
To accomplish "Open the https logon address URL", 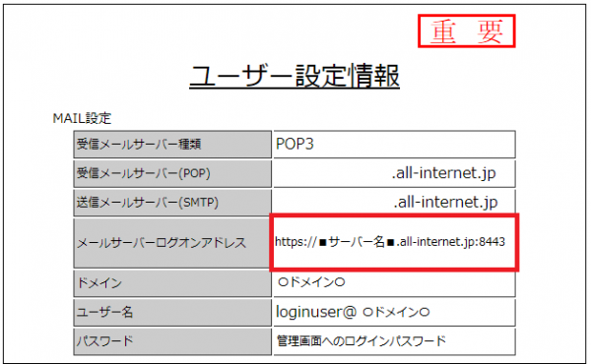I will [390, 242].
